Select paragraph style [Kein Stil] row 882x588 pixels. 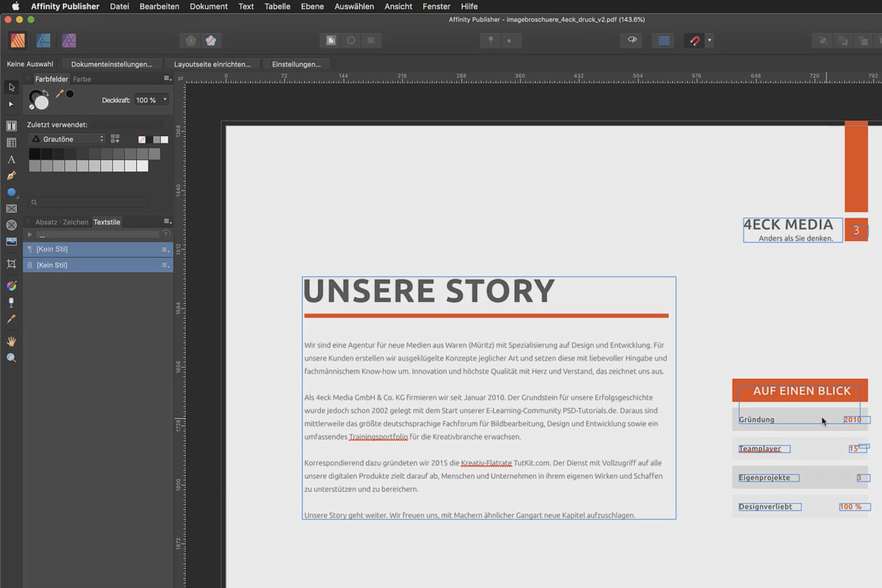pos(98,249)
